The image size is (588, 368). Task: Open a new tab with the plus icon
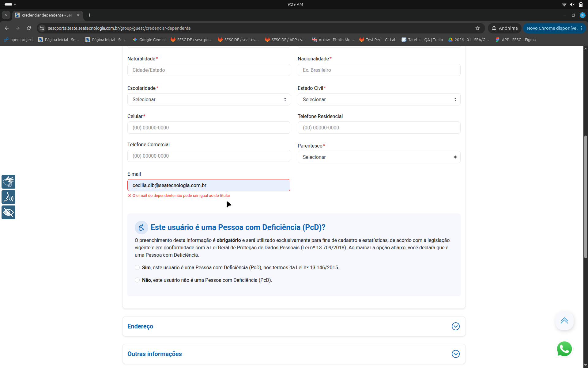89,15
